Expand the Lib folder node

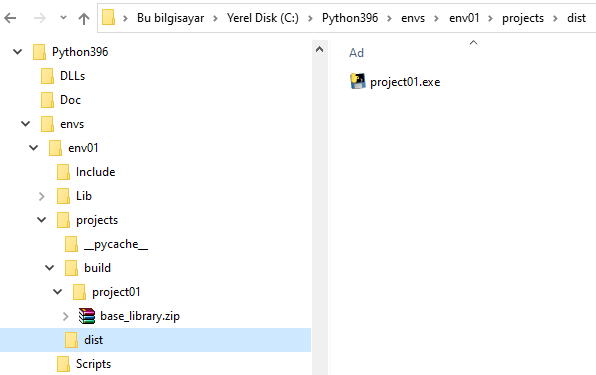pos(41,196)
